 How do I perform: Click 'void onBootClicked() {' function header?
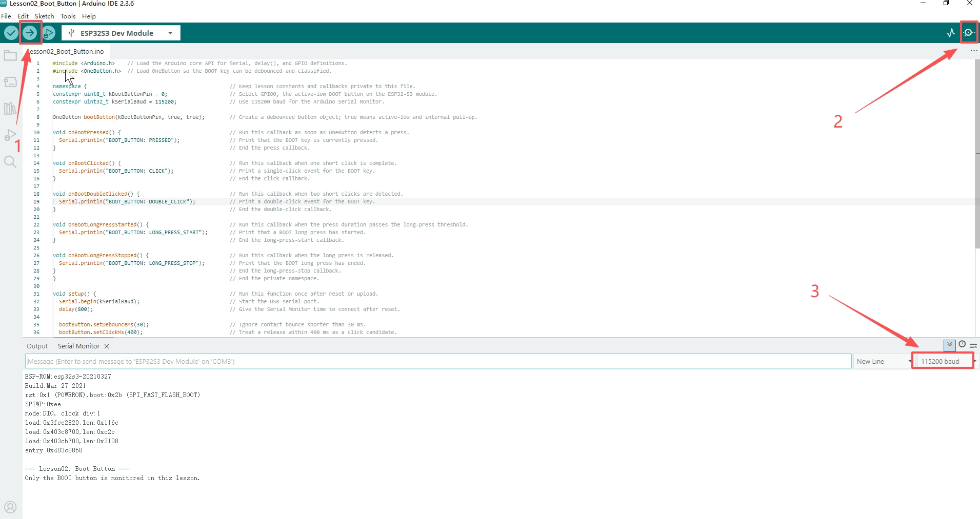(x=87, y=163)
